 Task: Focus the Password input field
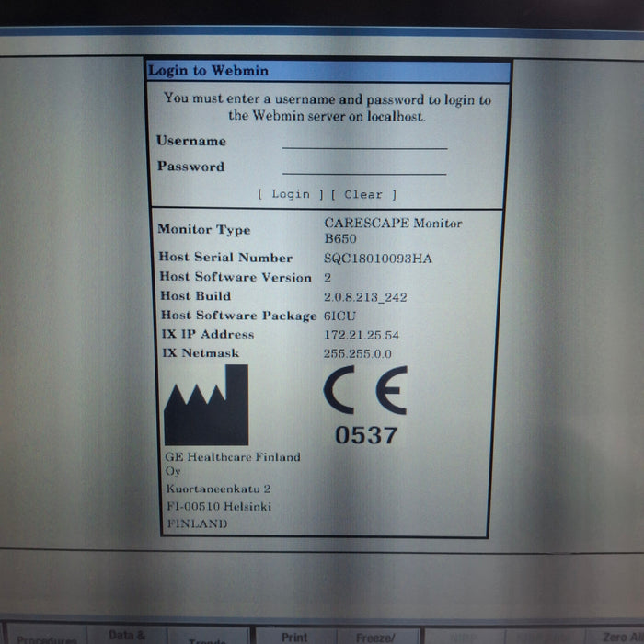coord(364,167)
